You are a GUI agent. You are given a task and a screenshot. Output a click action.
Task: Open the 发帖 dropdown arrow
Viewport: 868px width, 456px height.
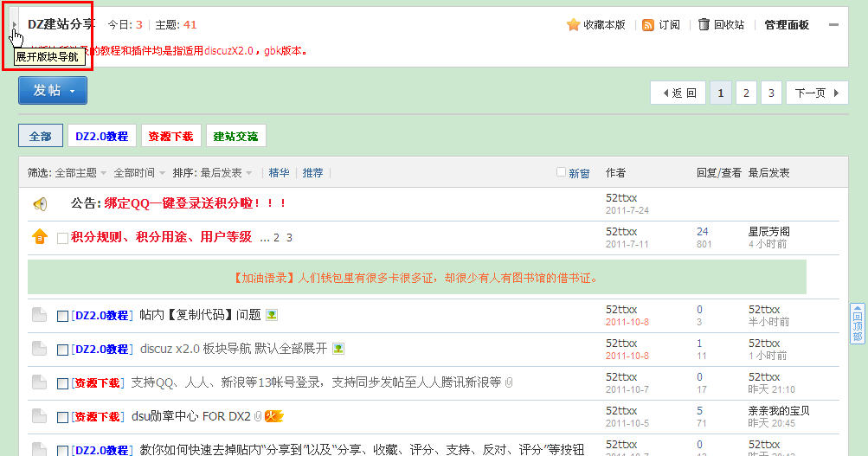(73, 92)
